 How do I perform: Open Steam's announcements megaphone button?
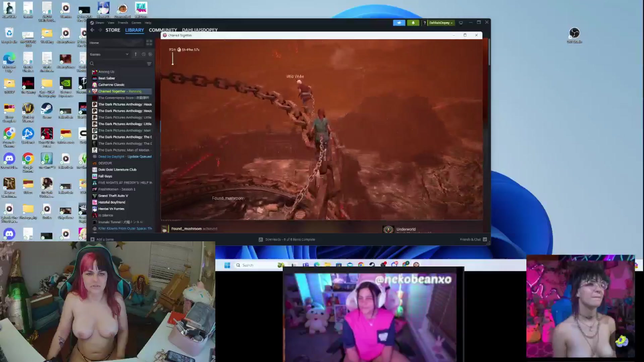coord(399,23)
